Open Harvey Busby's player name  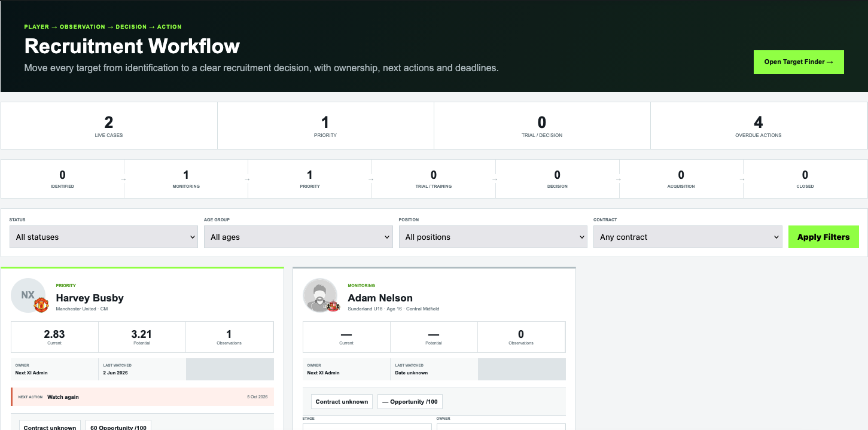(90, 298)
